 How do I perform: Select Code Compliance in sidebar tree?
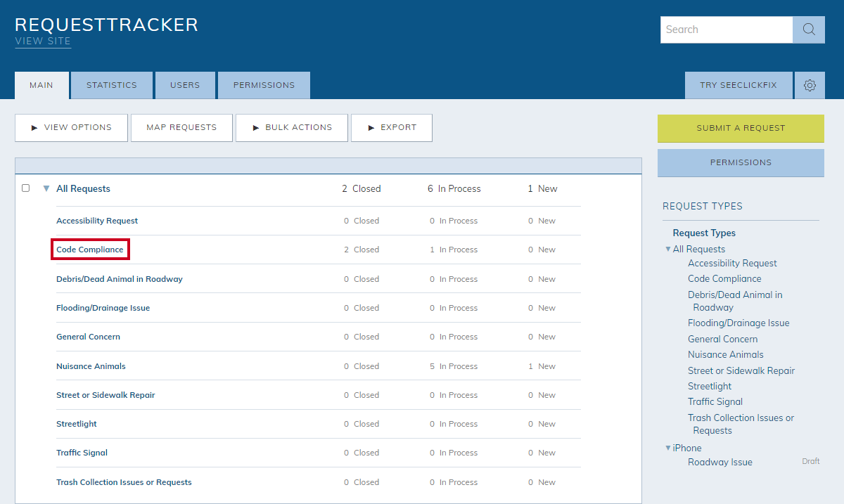click(x=724, y=278)
